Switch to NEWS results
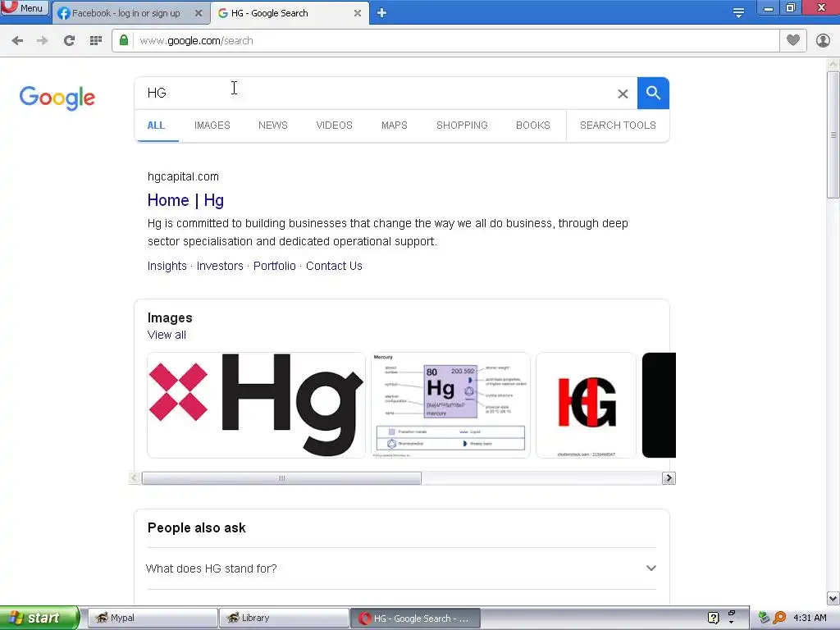This screenshot has height=630, width=840. tap(272, 126)
